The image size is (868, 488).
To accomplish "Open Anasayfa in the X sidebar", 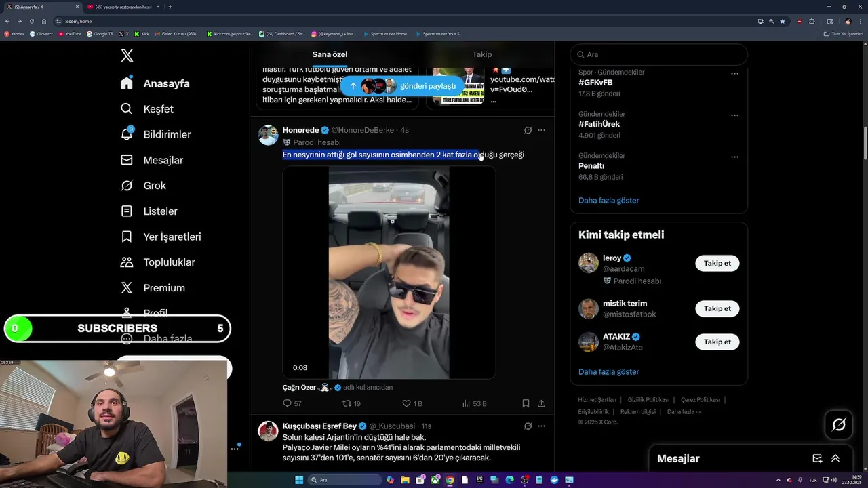I will pos(155,83).
